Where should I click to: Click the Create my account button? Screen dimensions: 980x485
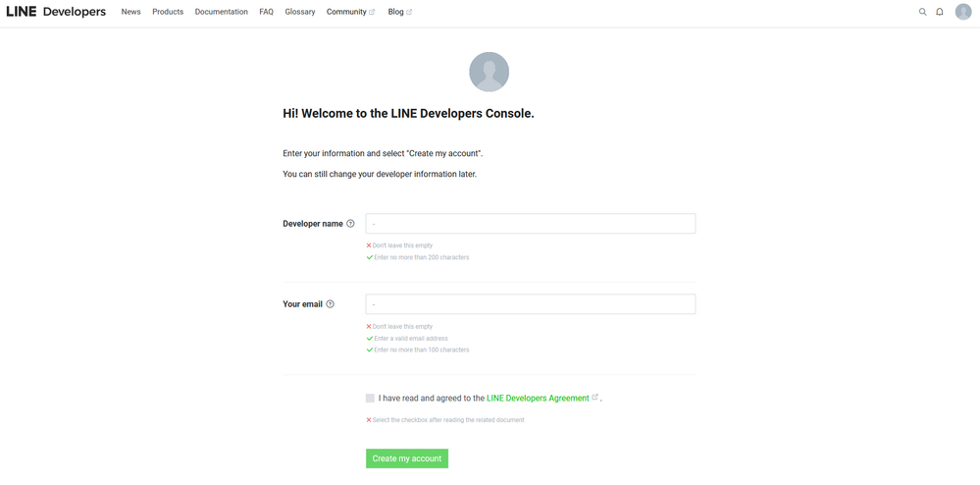[407, 458]
